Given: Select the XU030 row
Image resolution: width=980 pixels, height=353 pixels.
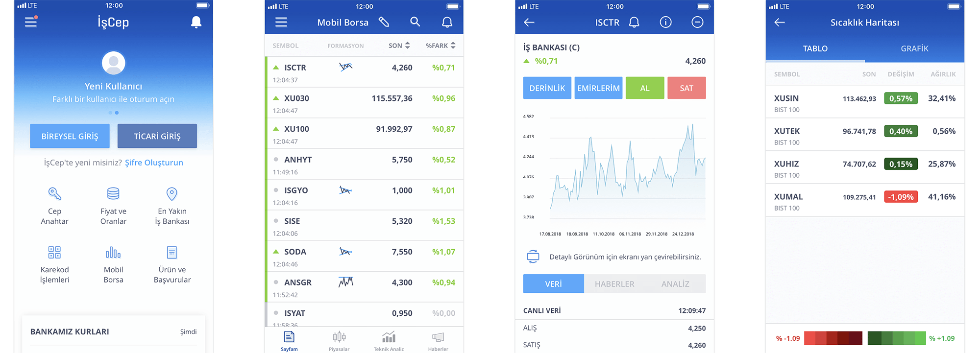Looking at the screenshot, I should click(x=365, y=103).
